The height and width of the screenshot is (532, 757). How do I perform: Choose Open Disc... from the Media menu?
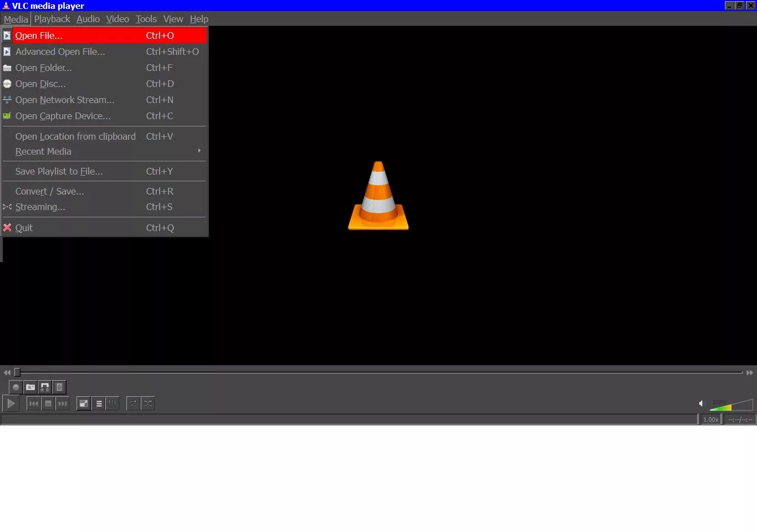click(x=104, y=84)
